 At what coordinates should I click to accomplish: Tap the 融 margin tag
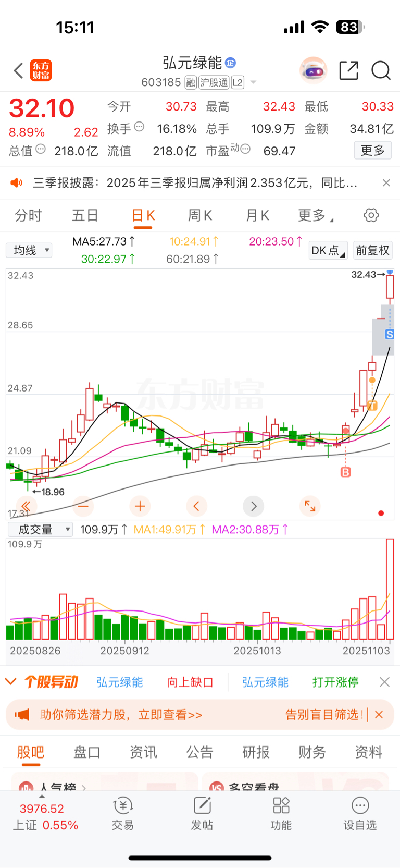[x=191, y=82]
